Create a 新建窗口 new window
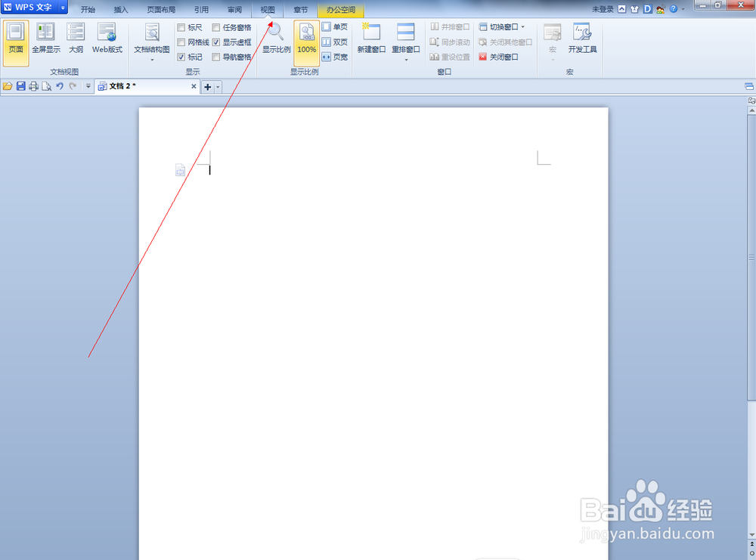 tap(371, 38)
